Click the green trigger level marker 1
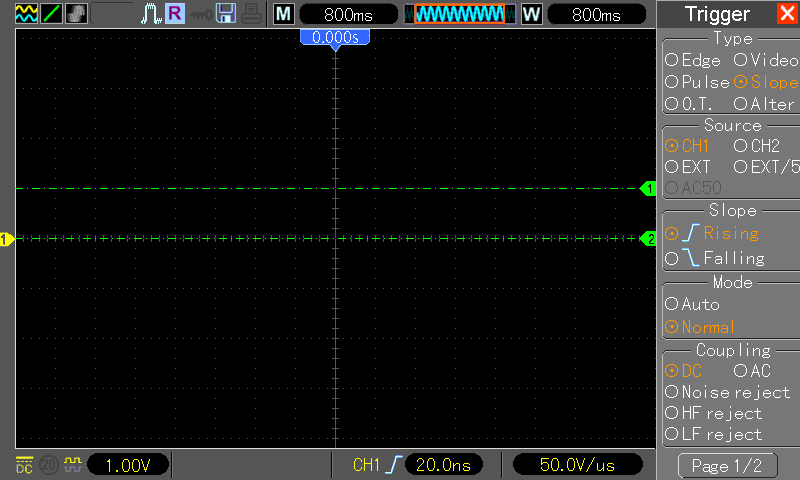 click(x=647, y=189)
